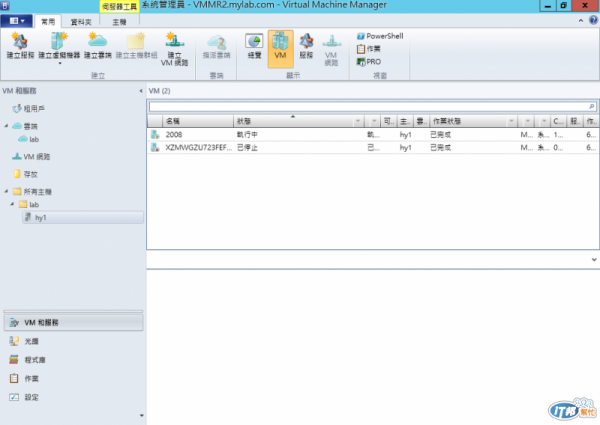Switch to the 主機 (Host) ribbon tab
Image resolution: width=600 pixels, height=425 pixels.
(x=119, y=22)
